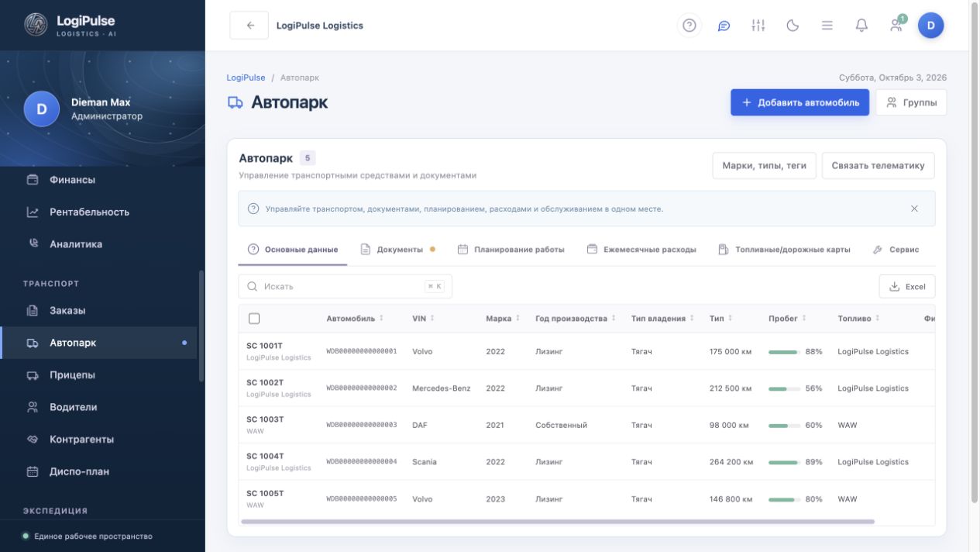The height and width of the screenshot is (552, 980).
Task: Open the sliders settings icon
Action: tap(758, 26)
